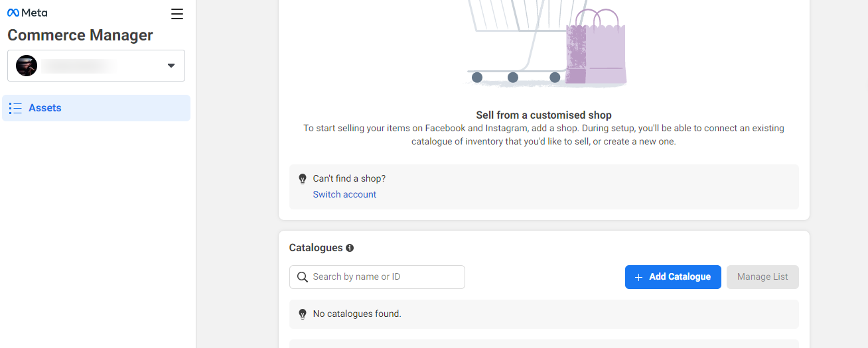
Task: Click the "Sell from a customised shop" heading
Action: [543, 115]
